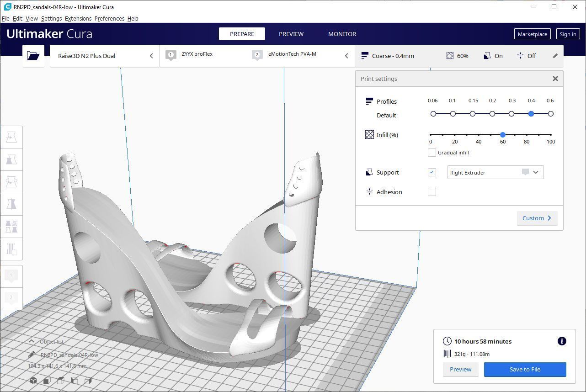Viewport: 586px width, 392px height.
Task: Switch to left side view cube icon
Action: (x=74, y=380)
